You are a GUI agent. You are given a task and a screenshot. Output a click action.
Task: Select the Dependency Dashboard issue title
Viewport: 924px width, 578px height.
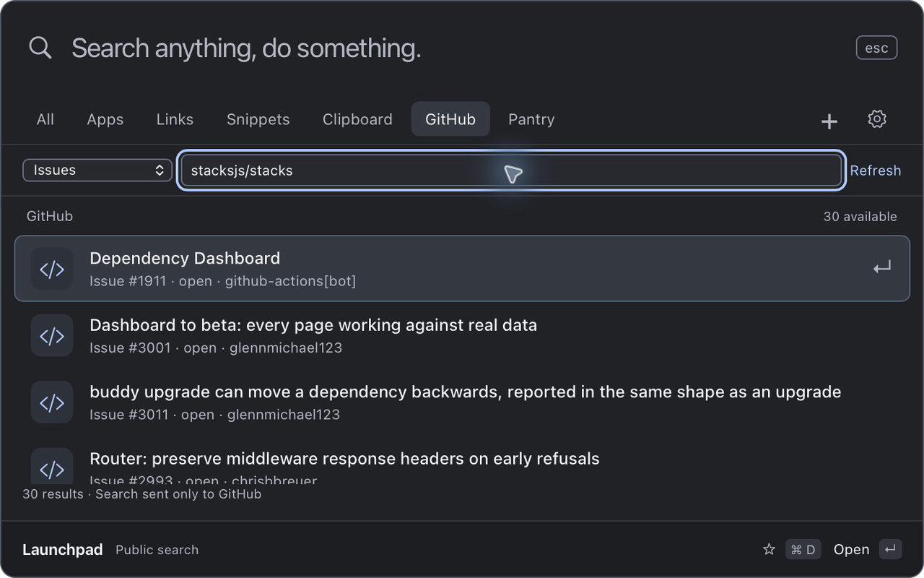(185, 258)
